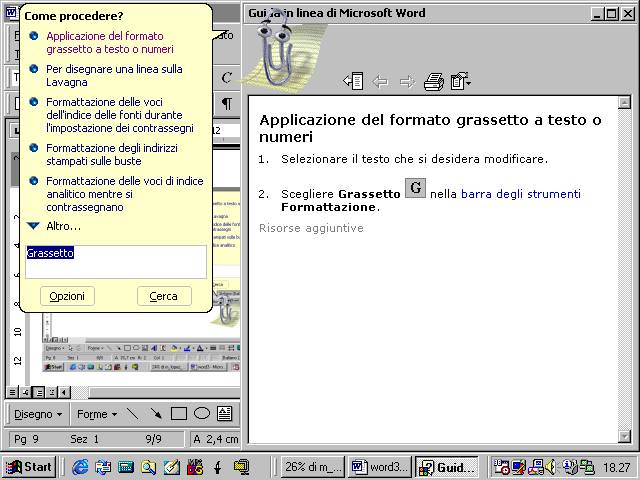This screenshot has width=640, height=480.
Task: Switch to Print layout view button
Action: (39, 392)
